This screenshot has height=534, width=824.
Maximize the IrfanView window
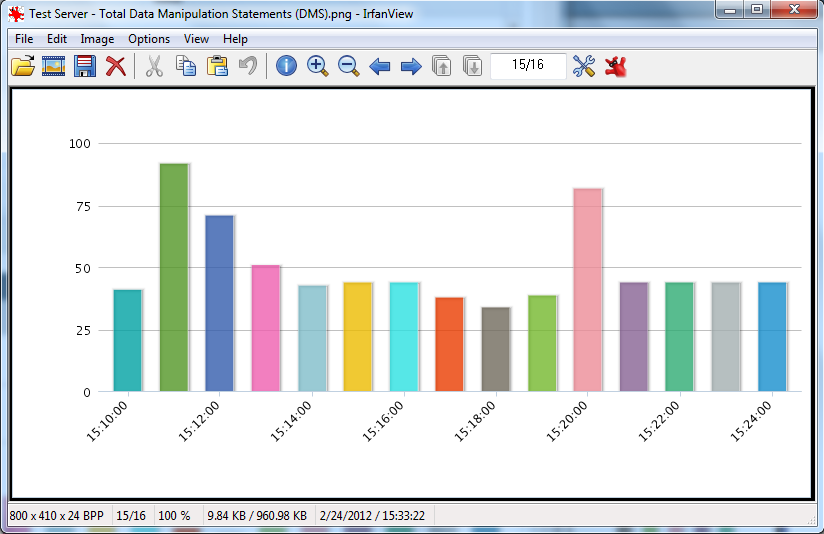757,9
